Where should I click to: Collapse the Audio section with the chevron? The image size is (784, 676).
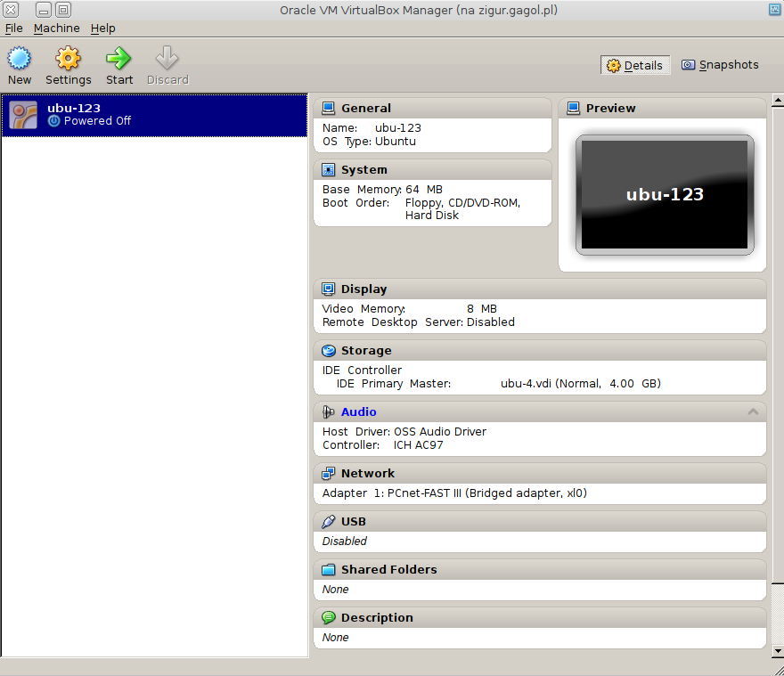[x=753, y=411]
